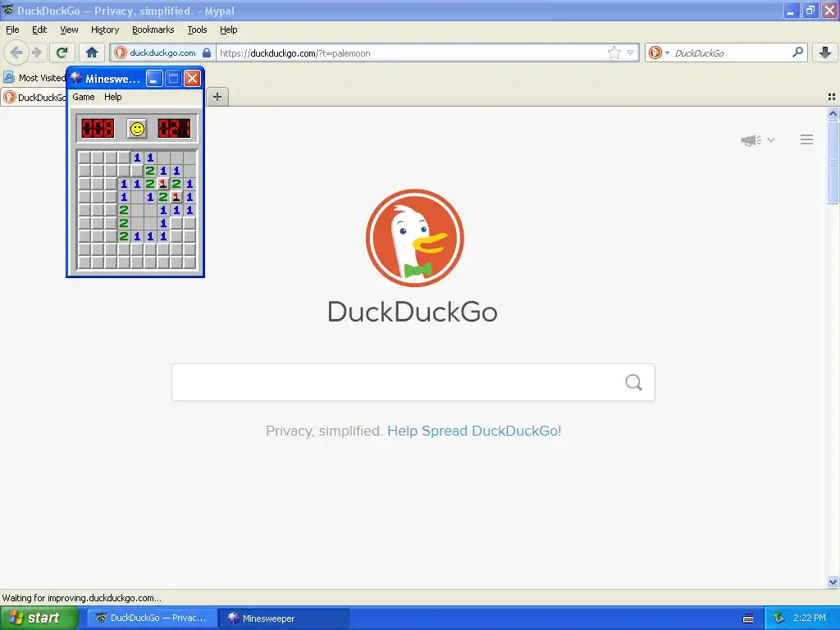Click the Mypal raccoon title bar icon
840x630 pixels.
coord(7,10)
